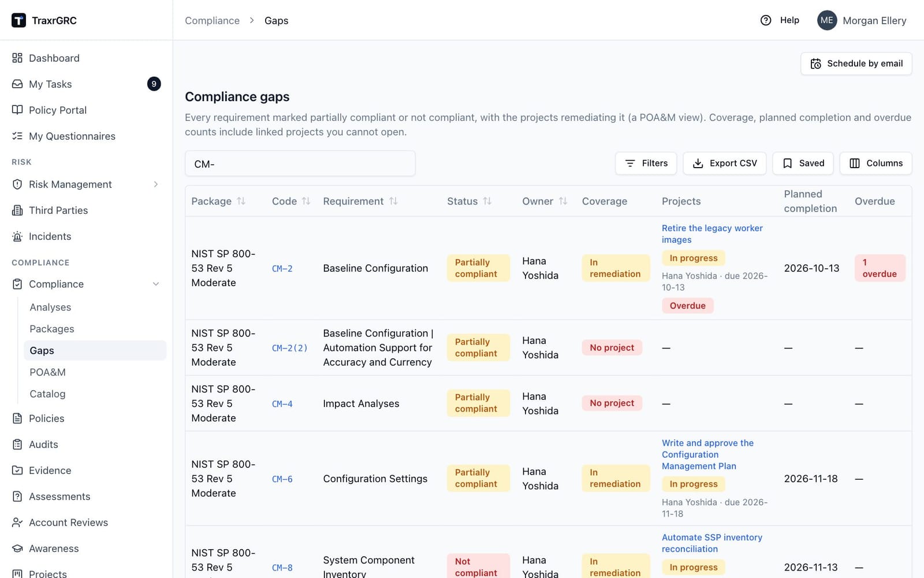Click the Schedule by email button

pyautogui.click(x=856, y=64)
